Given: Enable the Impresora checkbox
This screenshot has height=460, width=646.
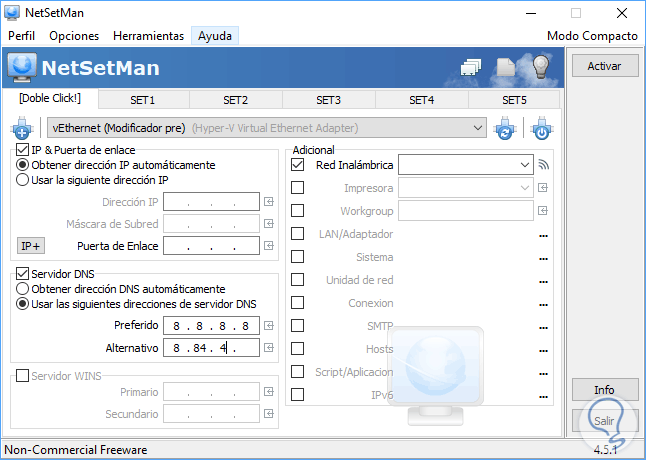Looking at the screenshot, I should pyautogui.click(x=297, y=188).
